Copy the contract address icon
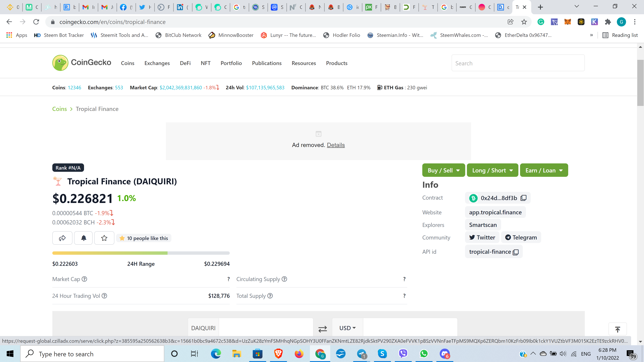Screen dimensions: 644x362 coord(523,198)
